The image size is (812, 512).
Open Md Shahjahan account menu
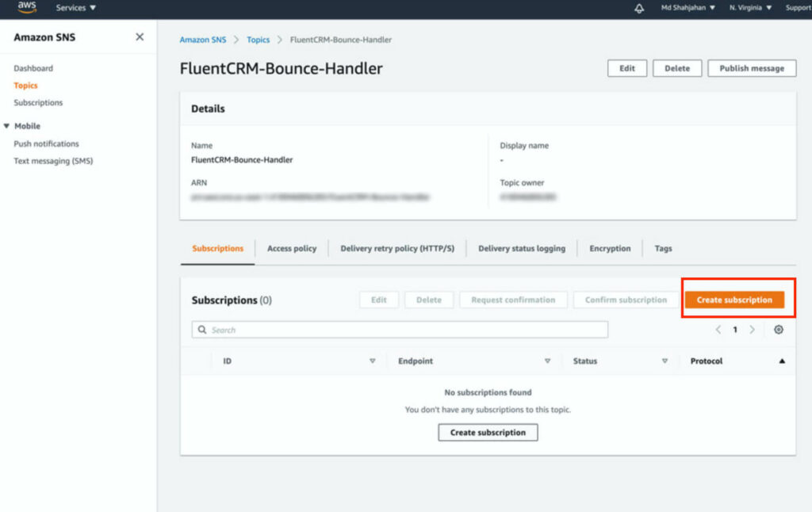[x=688, y=8]
